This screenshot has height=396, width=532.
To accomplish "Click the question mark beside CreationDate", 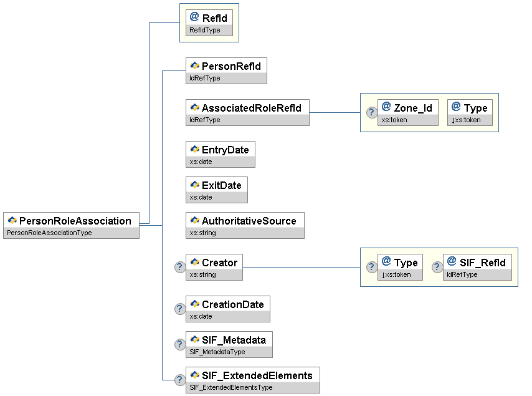I will (179, 309).
